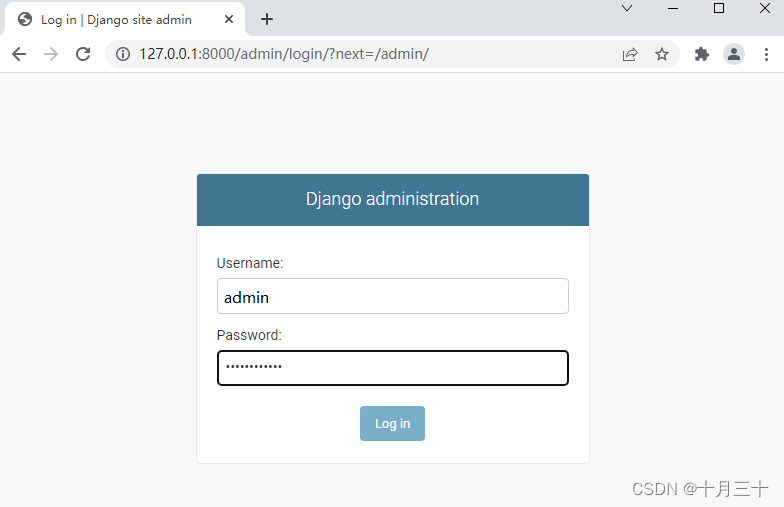Viewport: 784px width, 507px height.
Task: Minimize the browser window
Action: pos(673,8)
